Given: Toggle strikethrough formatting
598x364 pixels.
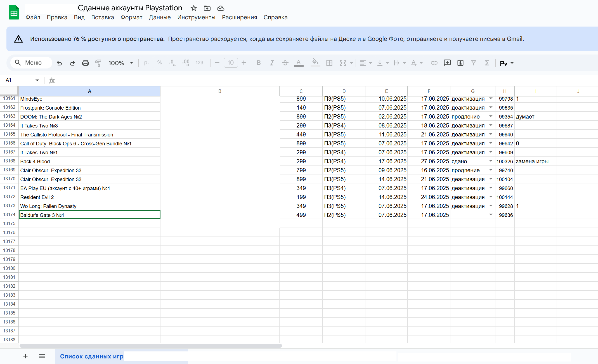Looking at the screenshot, I should pos(285,63).
